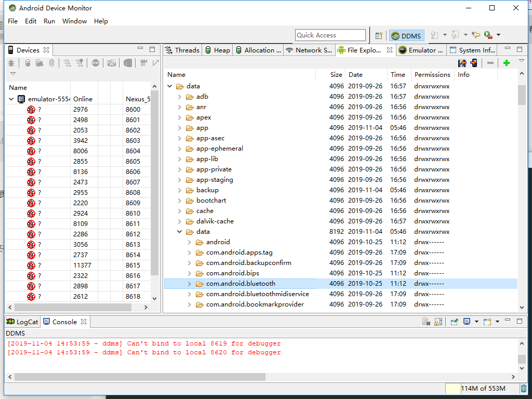The image size is (532, 399).
Task: Switch to the LogCat tab
Action: (22, 322)
